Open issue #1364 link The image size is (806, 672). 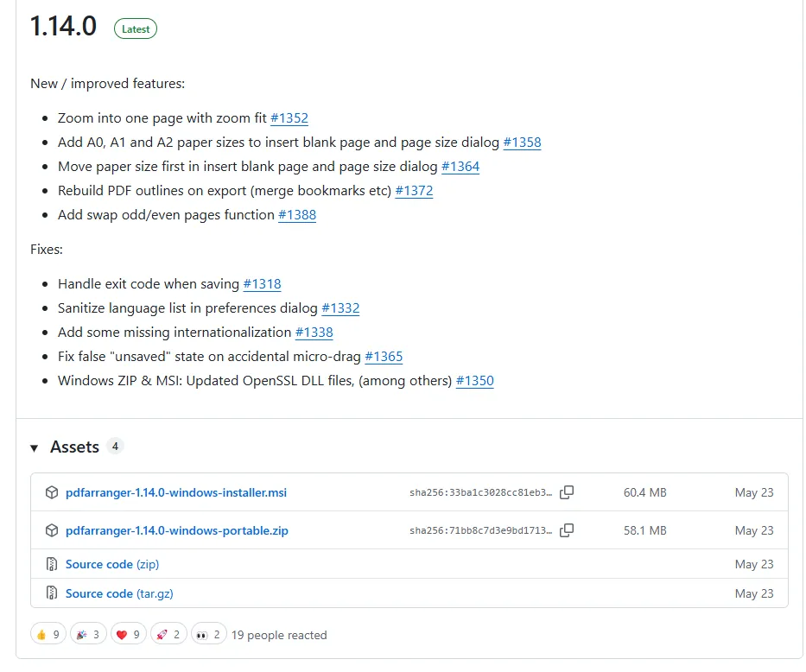coord(460,167)
